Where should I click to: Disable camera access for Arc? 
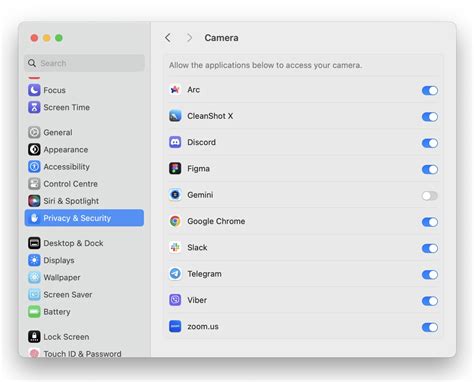(x=430, y=90)
